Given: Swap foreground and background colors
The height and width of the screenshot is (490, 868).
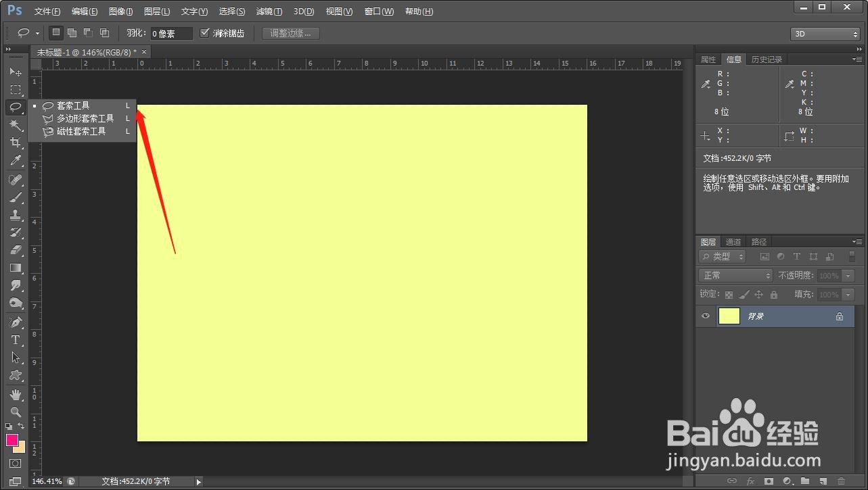Looking at the screenshot, I should click(22, 426).
